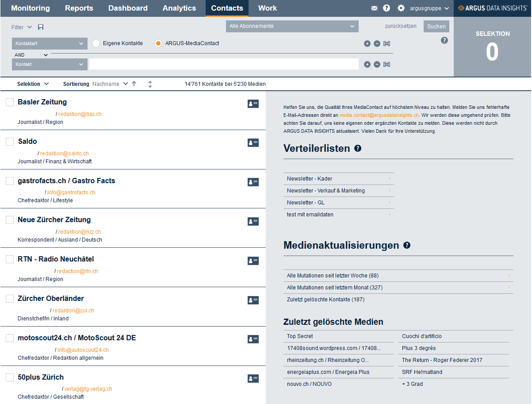Switch to the Analytics tab
Screen dimensions: 532x404
pos(179,8)
